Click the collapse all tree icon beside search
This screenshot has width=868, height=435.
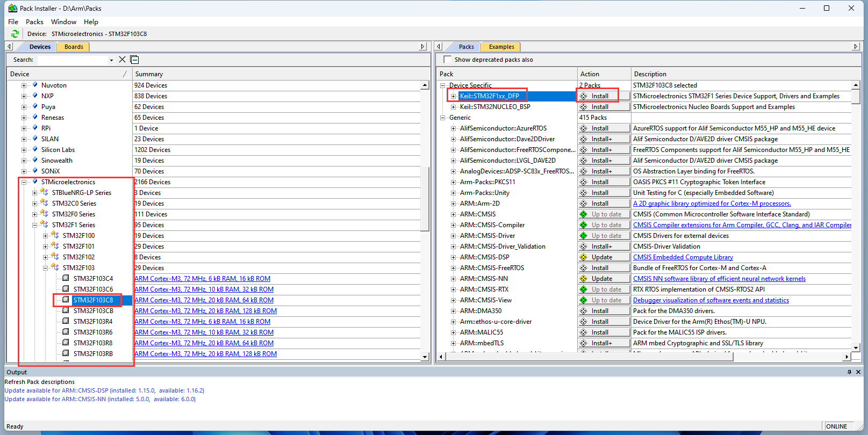[134, 60]
